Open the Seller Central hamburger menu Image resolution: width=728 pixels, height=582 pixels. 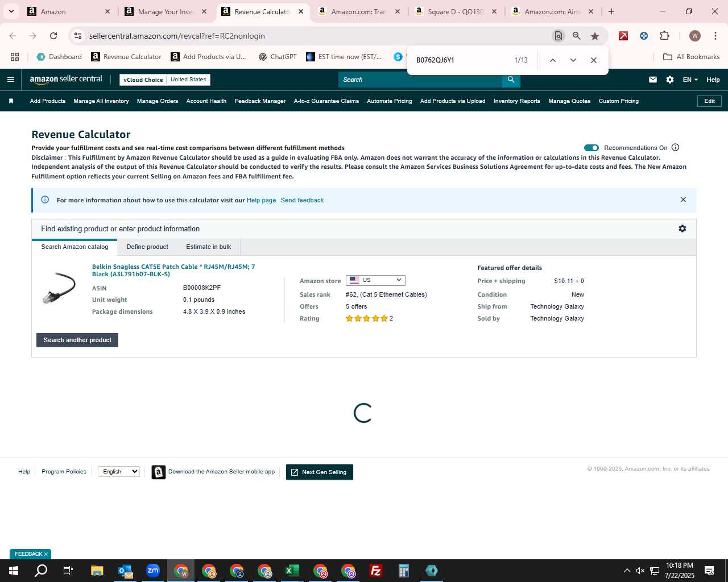pos(10,80)
